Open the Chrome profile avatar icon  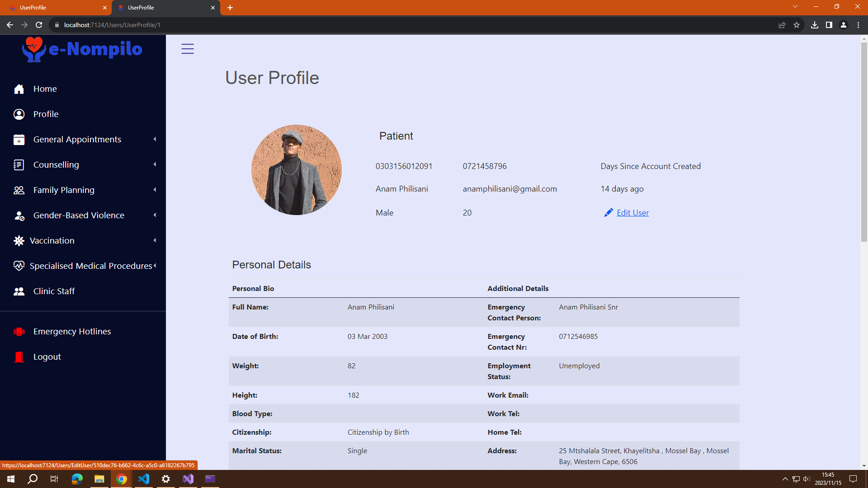pyautogui.click(x=844, y=25)
